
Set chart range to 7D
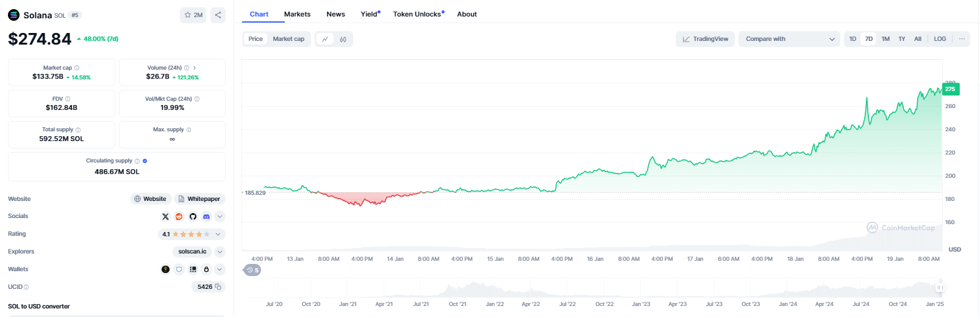[x=869, y=39]
